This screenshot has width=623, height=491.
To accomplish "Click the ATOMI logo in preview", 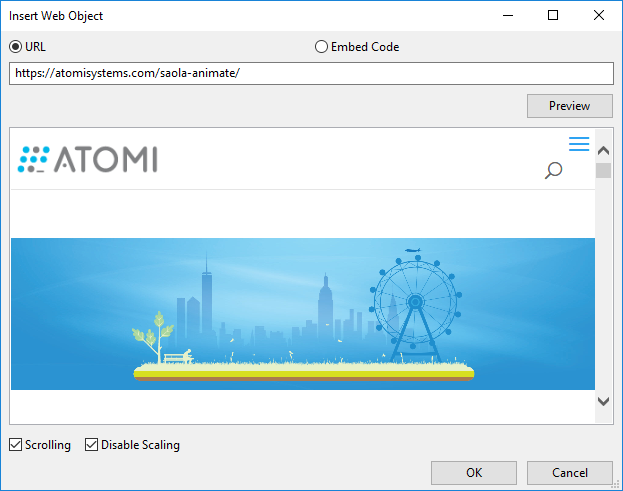I will pos(87,159).
